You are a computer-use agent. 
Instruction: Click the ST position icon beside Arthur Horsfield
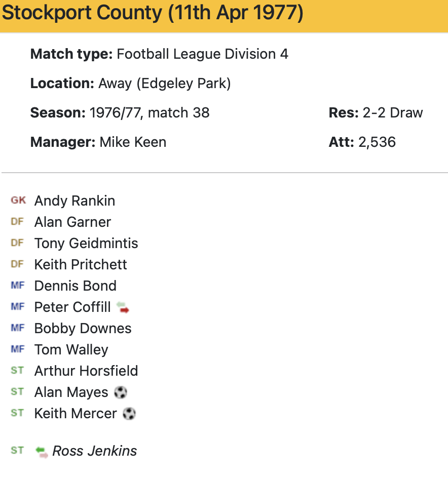(x=17, y=371)
